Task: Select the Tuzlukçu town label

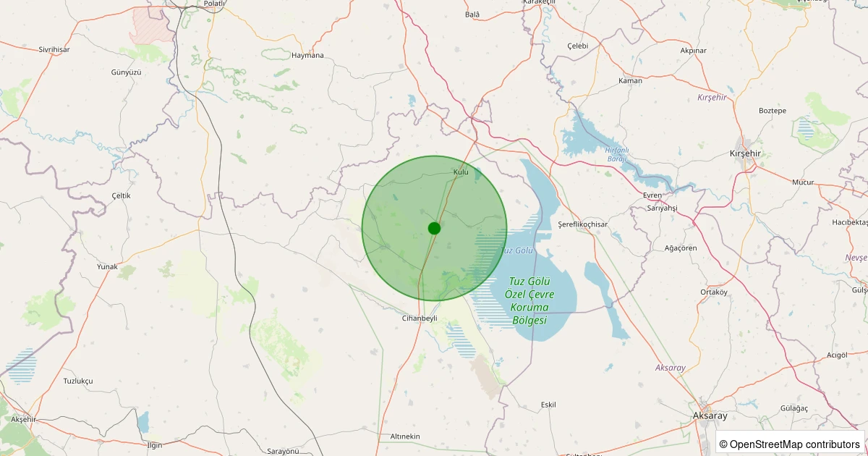Action: pos(78,381)
